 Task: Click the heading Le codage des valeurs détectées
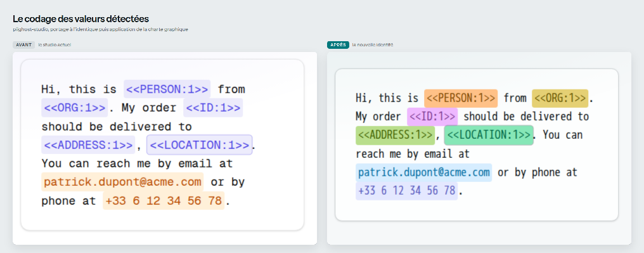(x=80, y=19)
